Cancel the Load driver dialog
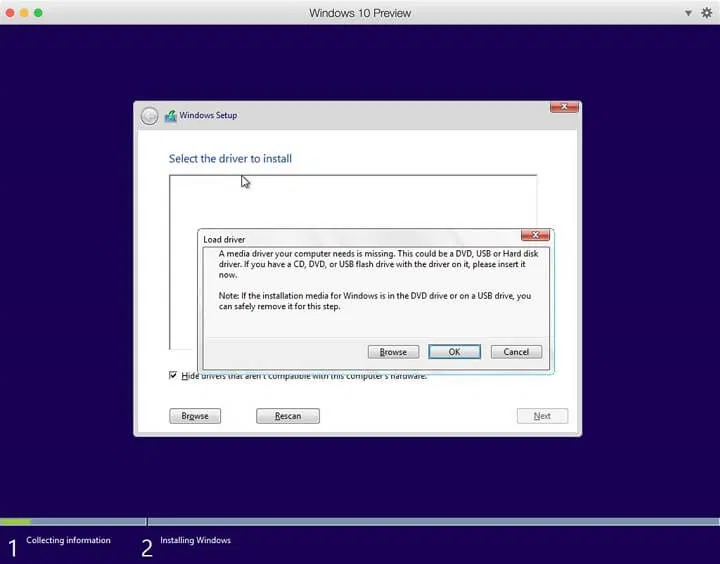The width and height of the screenshot is (720, 564). (516, 352)
